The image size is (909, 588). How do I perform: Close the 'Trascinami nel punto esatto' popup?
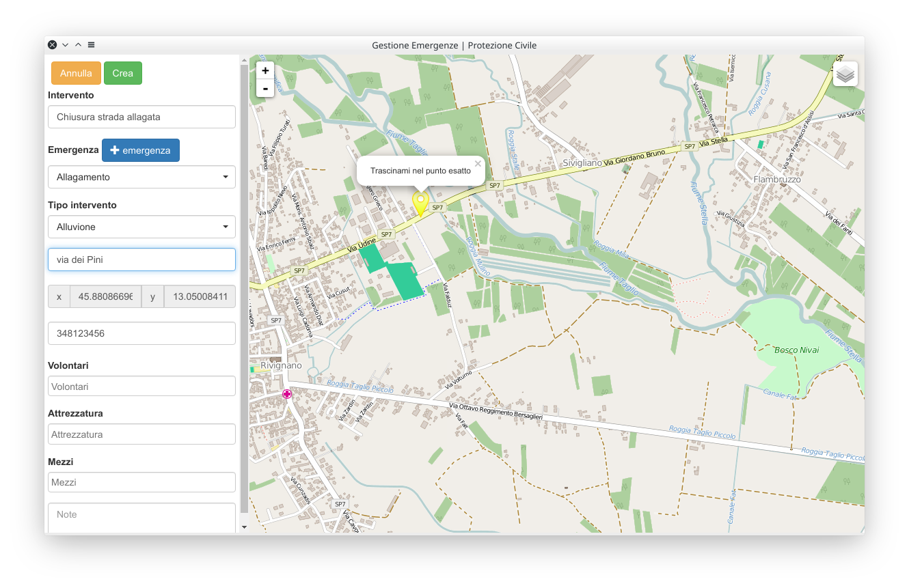478,164
